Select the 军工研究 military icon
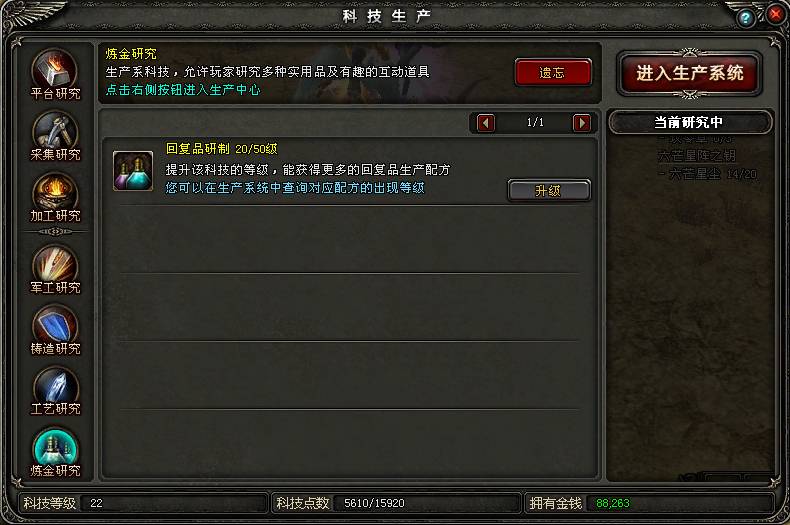 [x=54, y=266]
